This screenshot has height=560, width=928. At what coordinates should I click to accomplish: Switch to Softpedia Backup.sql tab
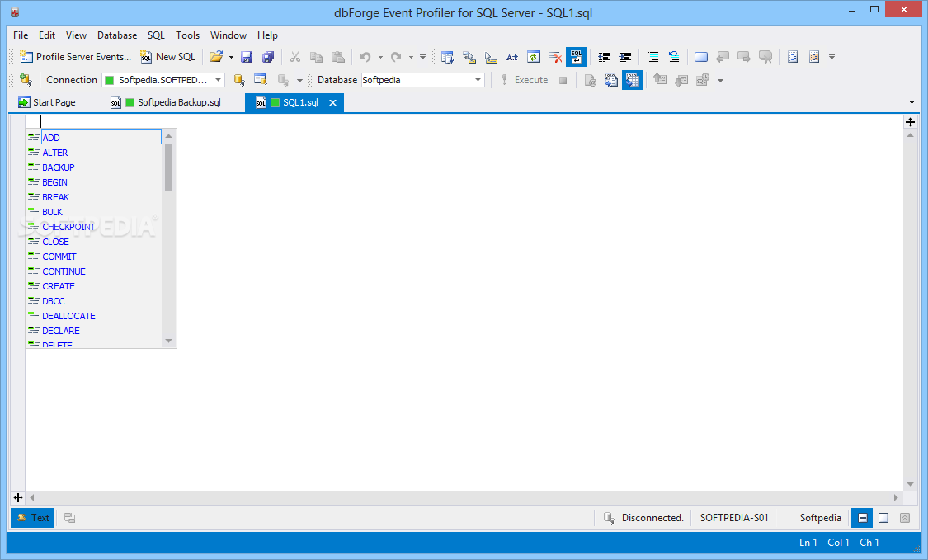click(x=167, y=102)
